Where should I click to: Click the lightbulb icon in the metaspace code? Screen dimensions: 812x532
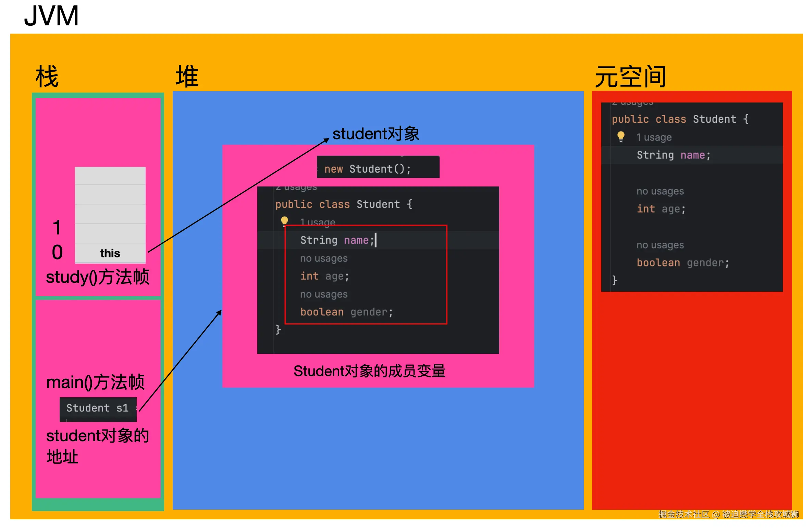[621, 137]
